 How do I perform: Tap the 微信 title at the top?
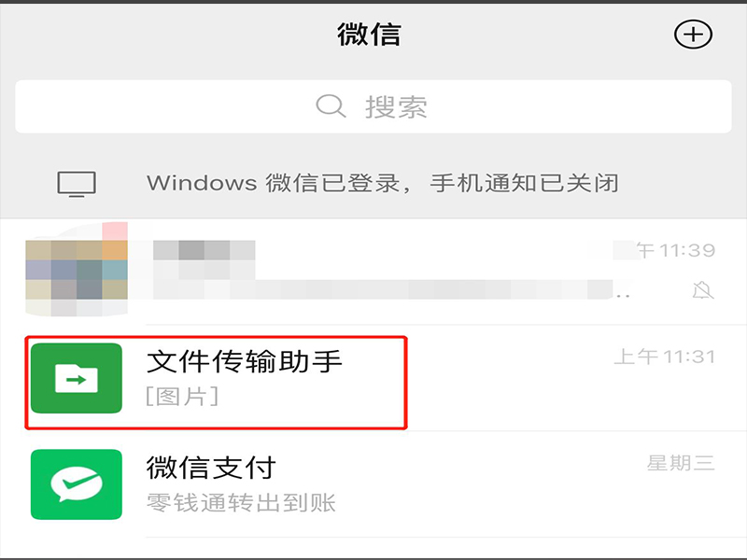(x=369, y=35)
